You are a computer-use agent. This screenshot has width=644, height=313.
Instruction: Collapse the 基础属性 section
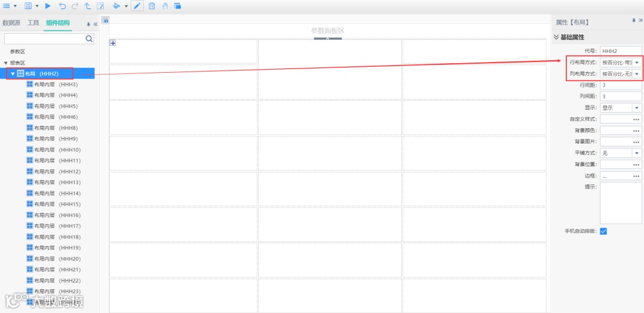[556, 37]
